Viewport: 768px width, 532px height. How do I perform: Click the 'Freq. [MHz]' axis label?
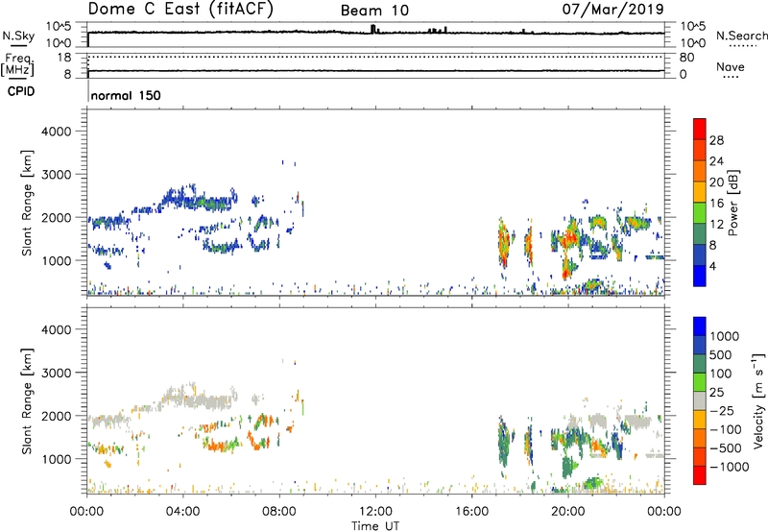point(17,64)
